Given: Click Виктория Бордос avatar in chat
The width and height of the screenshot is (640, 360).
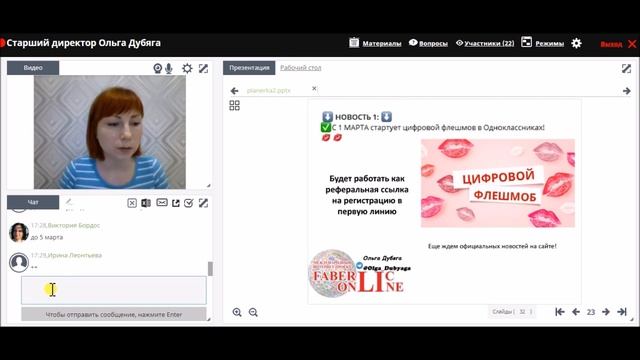Looking at the screenshot, I should (x=19, y=232).
